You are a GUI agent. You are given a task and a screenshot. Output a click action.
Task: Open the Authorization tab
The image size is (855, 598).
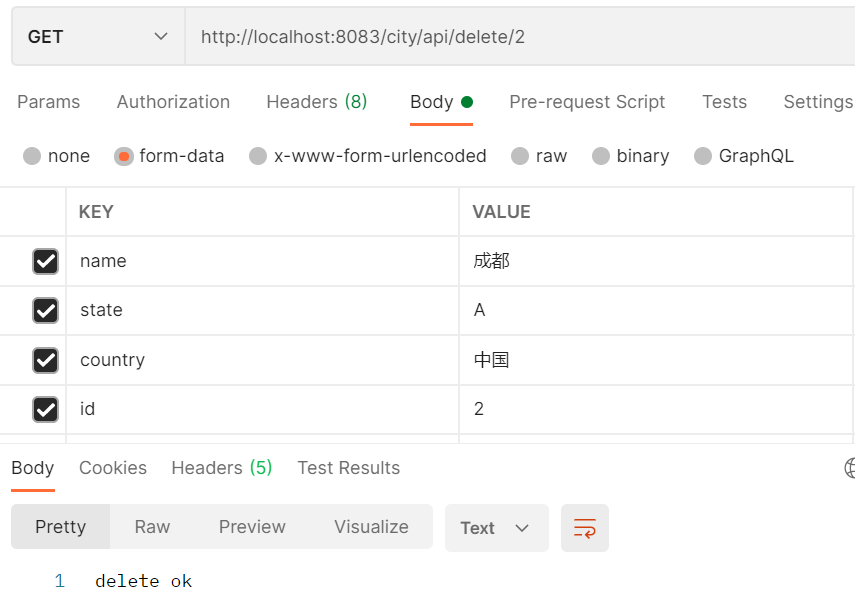pyautogui.click(x=173, y=102)
